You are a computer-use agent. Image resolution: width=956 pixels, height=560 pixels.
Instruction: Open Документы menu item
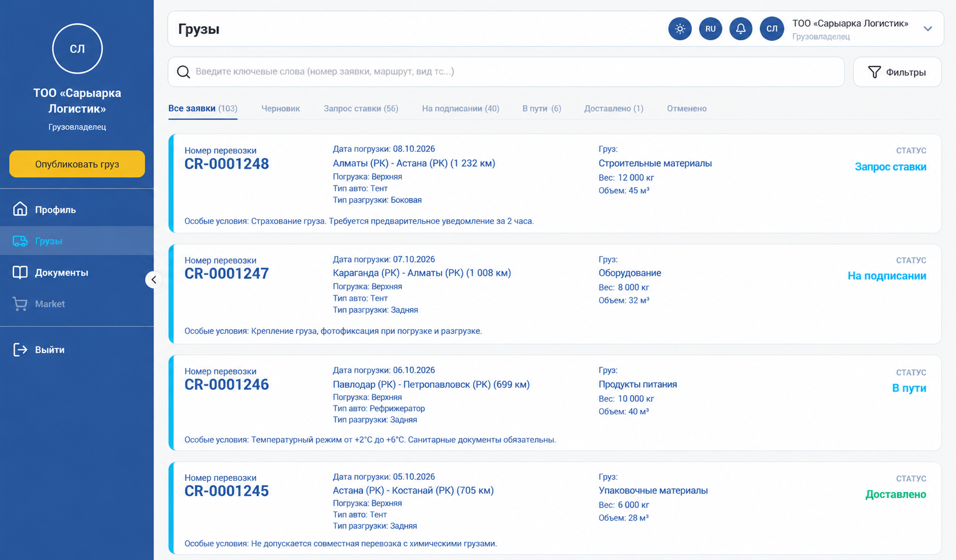point(77,272)
